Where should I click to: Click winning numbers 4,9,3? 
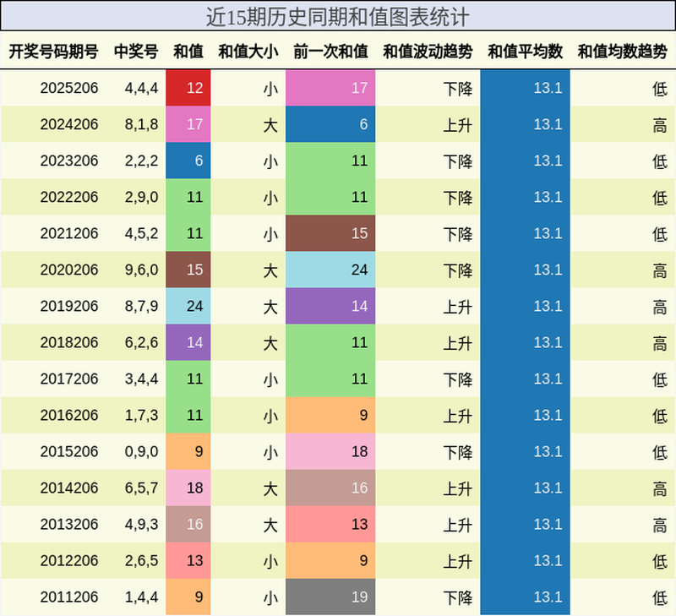(141, 524)
